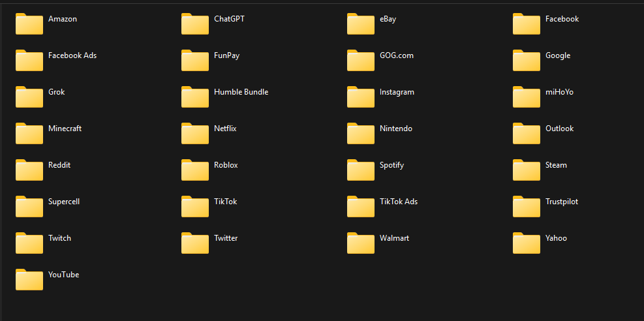644x321 pixels.
Task: Select the Amazon folder icon
Action: 29,23
